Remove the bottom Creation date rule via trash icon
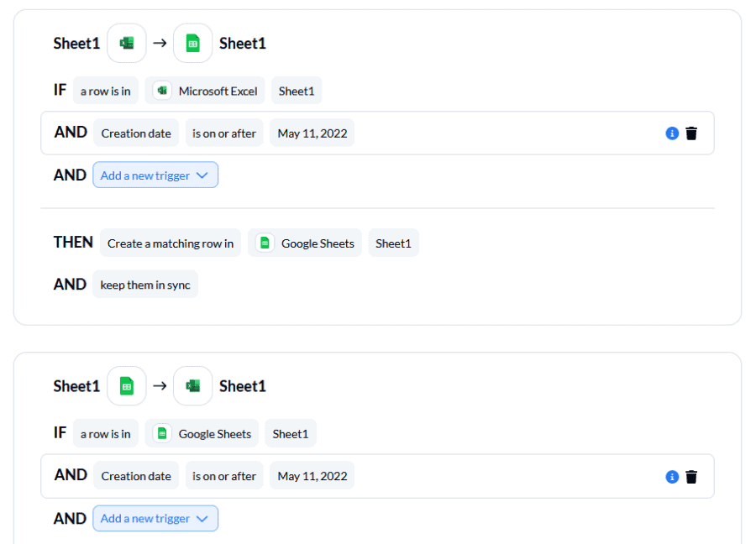Screen dimensions: 756x544 coord(691,476)
